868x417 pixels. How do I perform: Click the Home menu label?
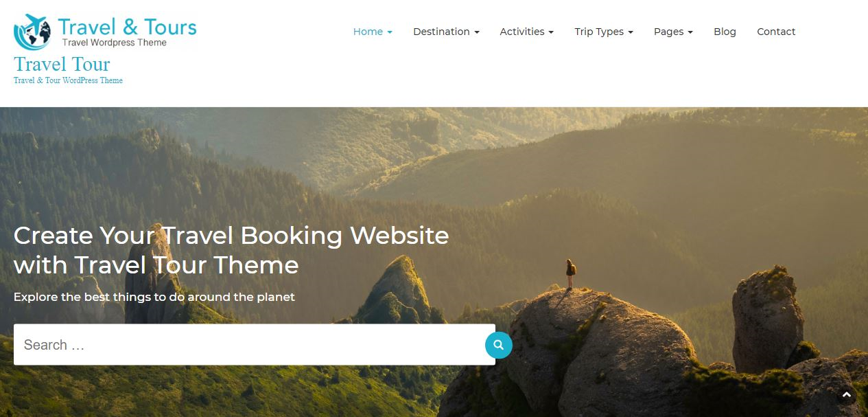(368, 32)
